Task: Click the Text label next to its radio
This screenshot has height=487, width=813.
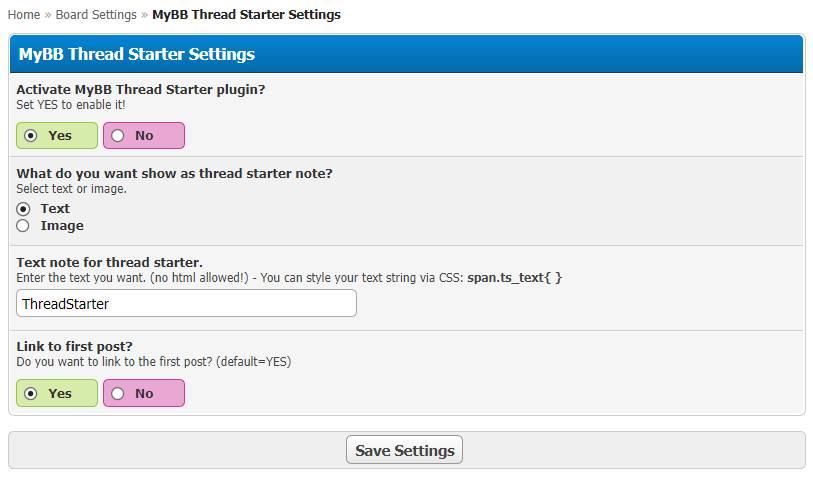Action: coord(55,208)
